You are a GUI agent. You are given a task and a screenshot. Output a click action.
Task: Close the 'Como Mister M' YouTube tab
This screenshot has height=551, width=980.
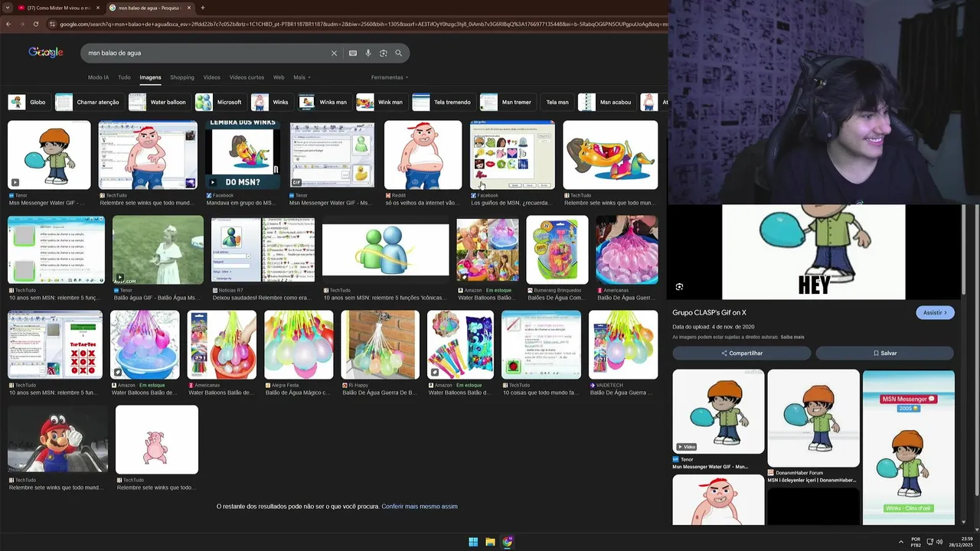coord(97,8)
